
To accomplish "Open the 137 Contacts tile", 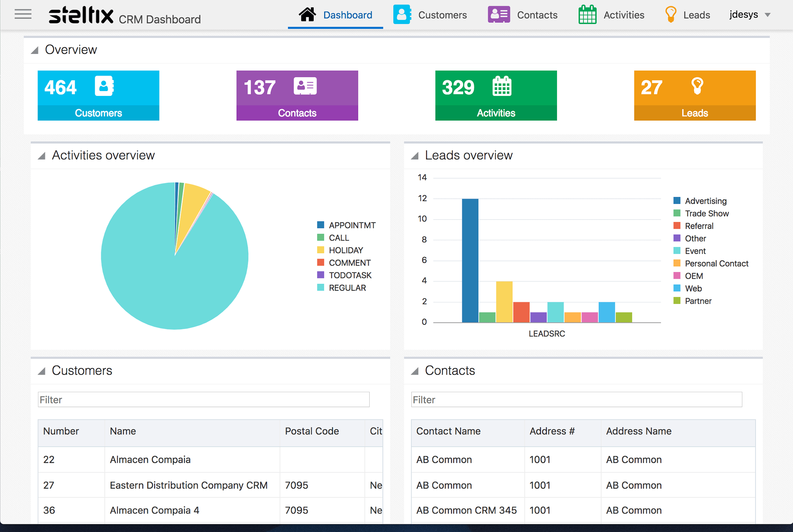I will click(297, 95).
